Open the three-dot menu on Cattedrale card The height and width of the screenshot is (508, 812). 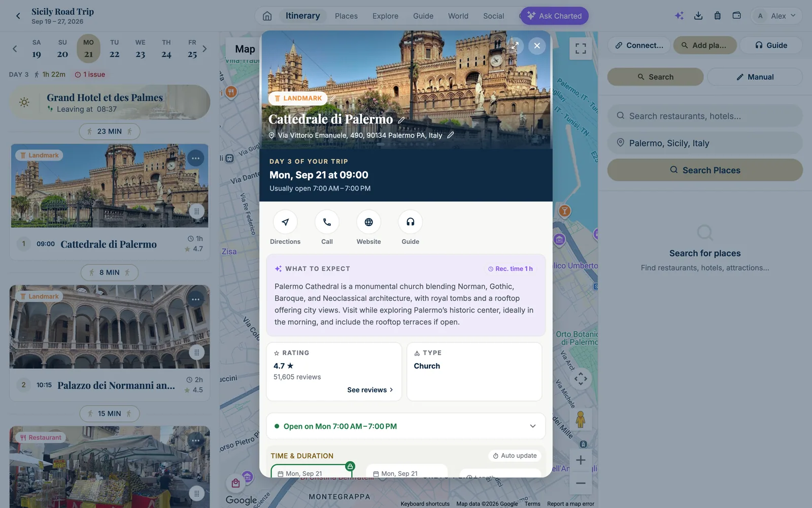[x=195, y=158]
